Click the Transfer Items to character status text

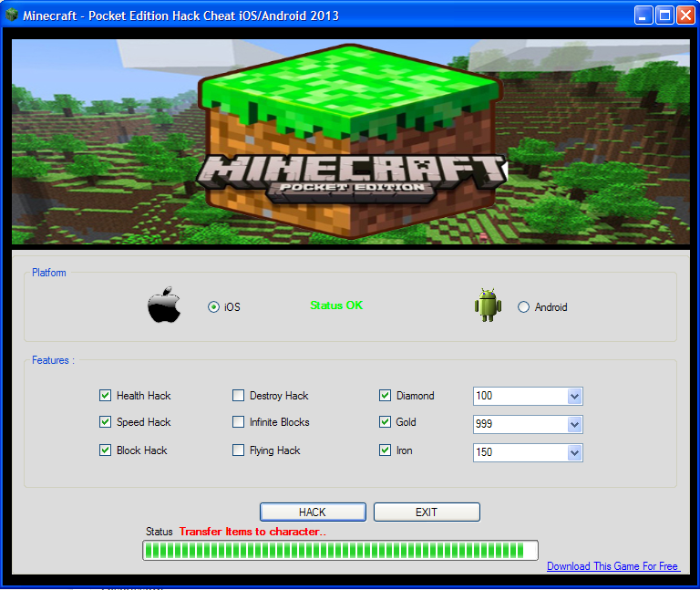point(252,532)
